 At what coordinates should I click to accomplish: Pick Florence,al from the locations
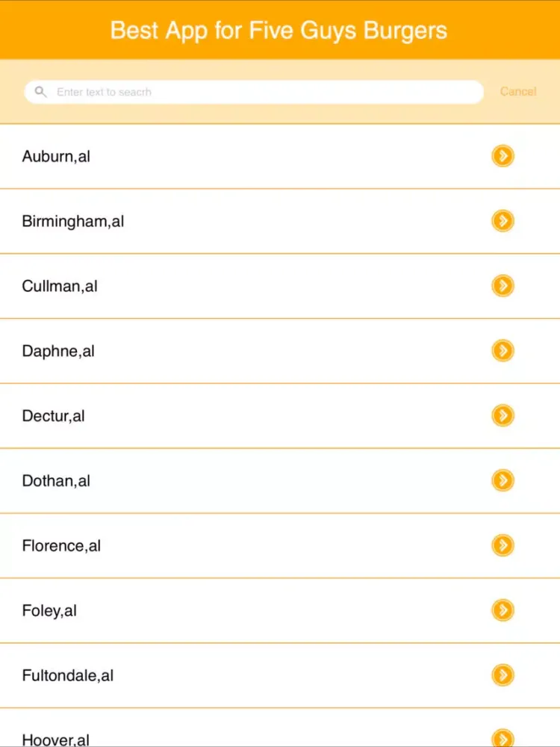click(x=61, y=546)
